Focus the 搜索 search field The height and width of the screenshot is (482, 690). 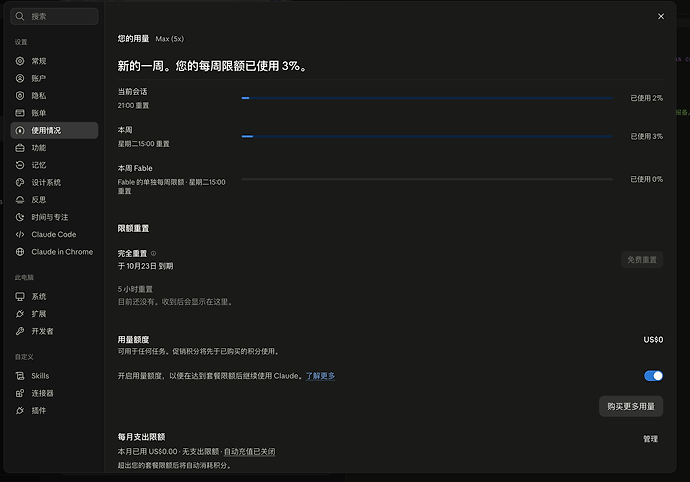coord(54,16)
